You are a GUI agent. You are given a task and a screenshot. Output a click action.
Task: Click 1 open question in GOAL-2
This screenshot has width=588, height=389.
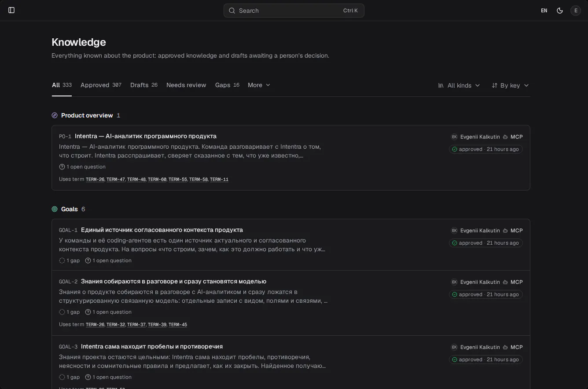[x=108, y=312]
